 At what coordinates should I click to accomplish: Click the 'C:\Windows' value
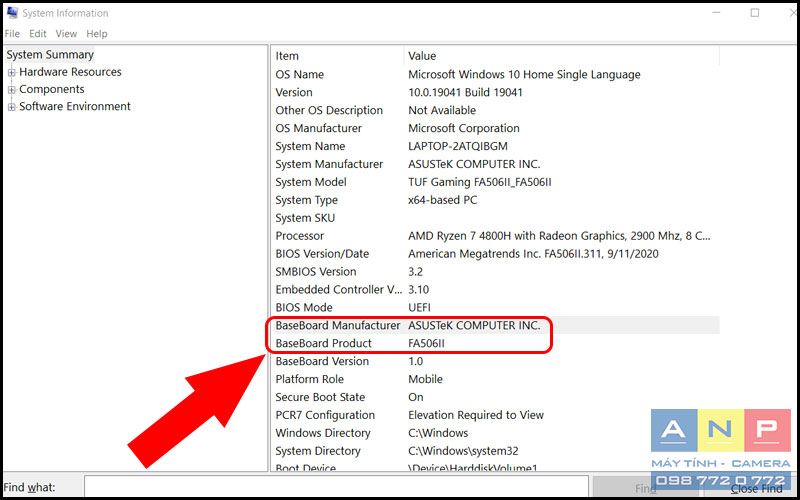tap(438, 433)
